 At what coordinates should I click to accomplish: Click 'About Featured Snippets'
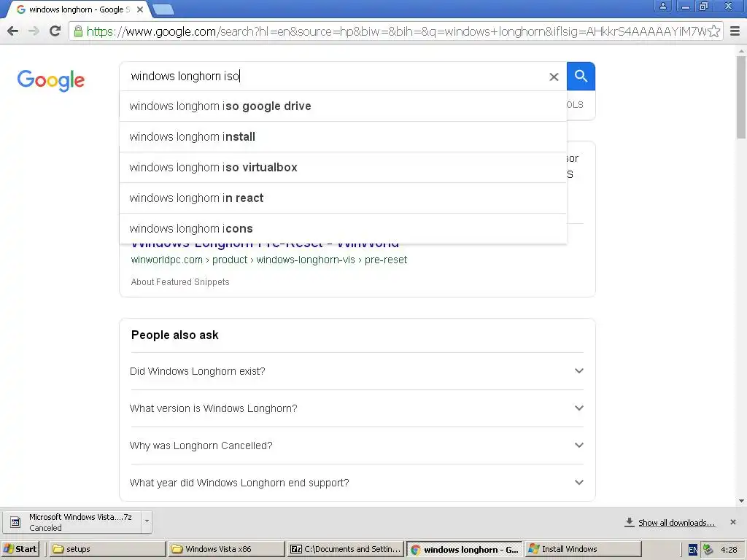click(x=180, y=282)
